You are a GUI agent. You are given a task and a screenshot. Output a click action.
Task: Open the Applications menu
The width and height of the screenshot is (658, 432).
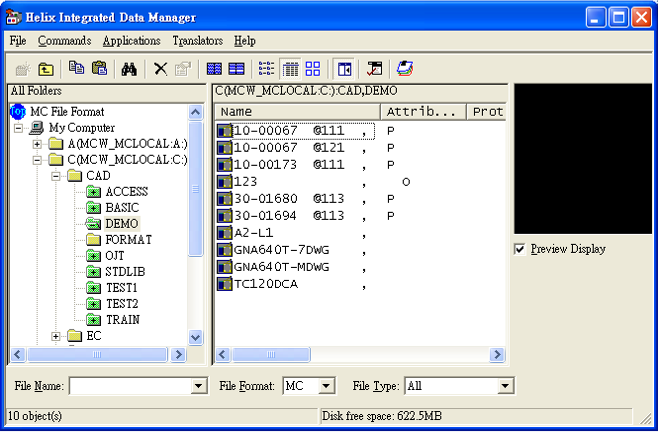(x=132, y=41)
